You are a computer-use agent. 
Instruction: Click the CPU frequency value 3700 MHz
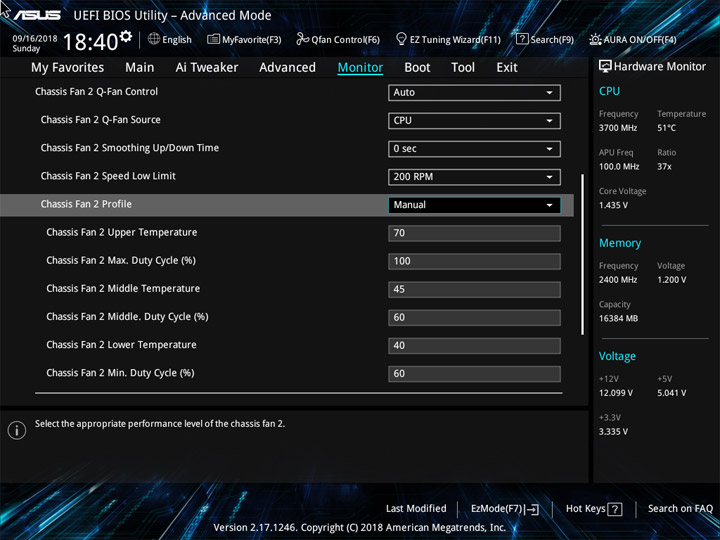coord(618,128)
